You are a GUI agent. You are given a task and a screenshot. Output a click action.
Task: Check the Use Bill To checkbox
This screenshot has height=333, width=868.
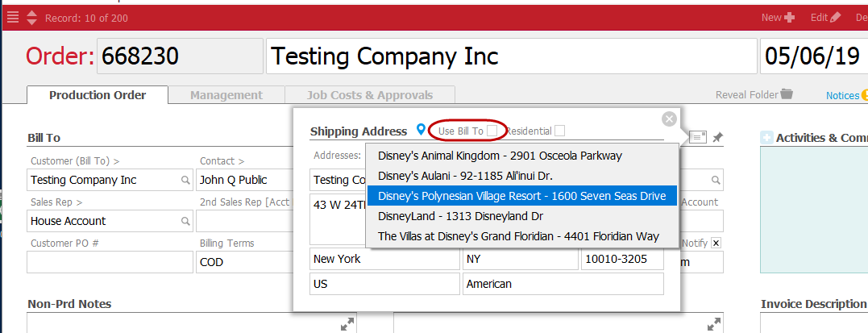(492, 131)
